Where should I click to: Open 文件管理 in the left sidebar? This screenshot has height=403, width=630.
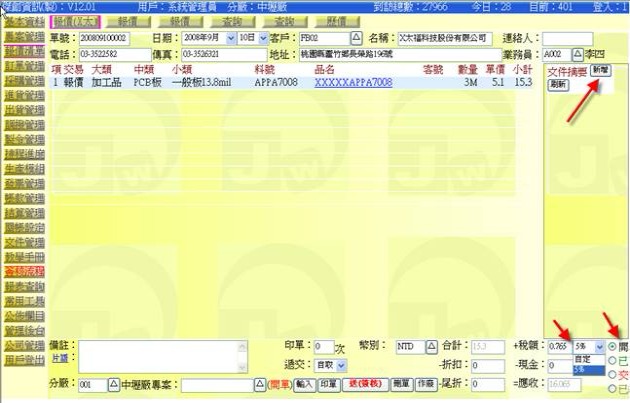pyautogui.click(x=22, y=242)
